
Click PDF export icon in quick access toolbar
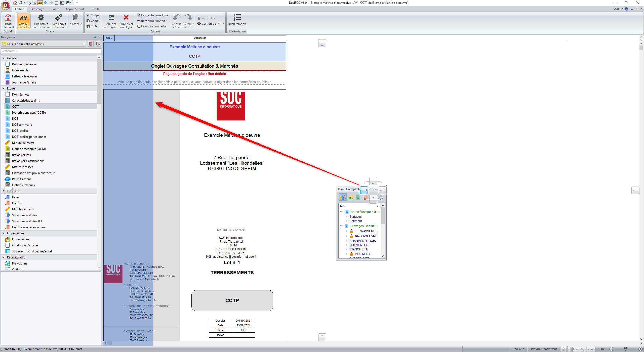point(34,3)
